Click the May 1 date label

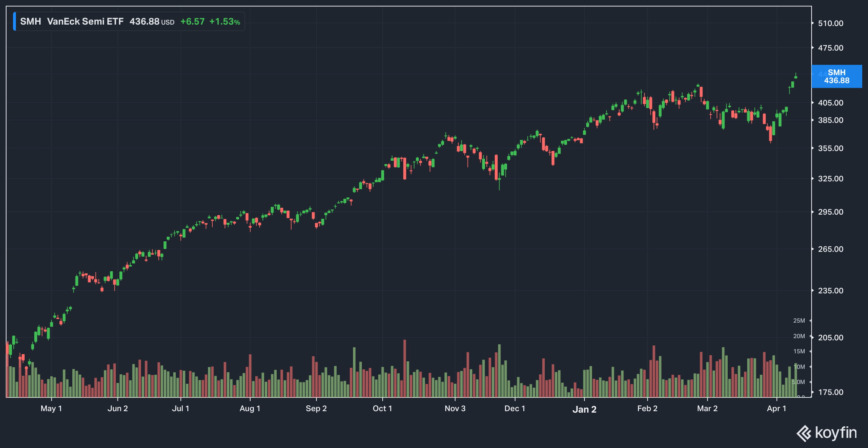click(51, 409)
